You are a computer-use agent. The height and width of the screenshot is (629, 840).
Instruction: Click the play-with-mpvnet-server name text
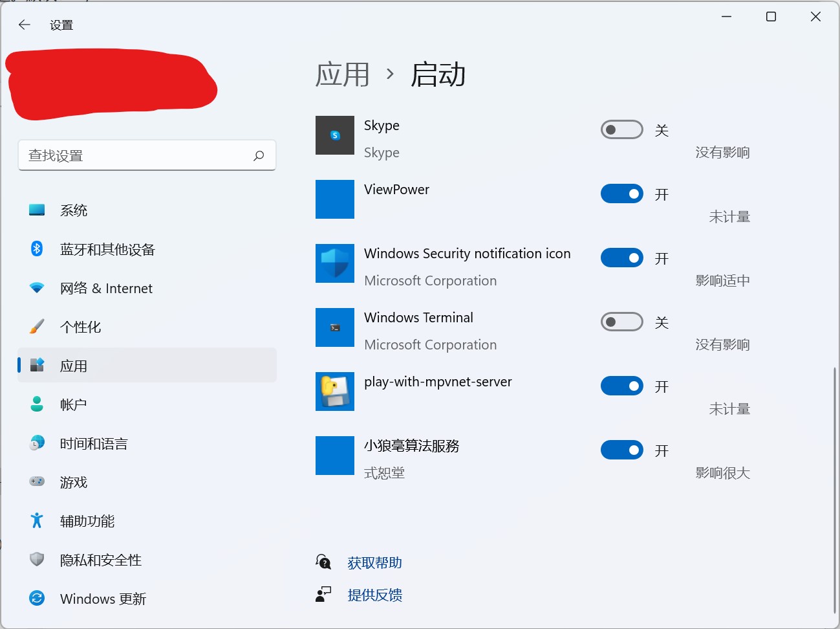pyautogui.click(x=438, y=382)
